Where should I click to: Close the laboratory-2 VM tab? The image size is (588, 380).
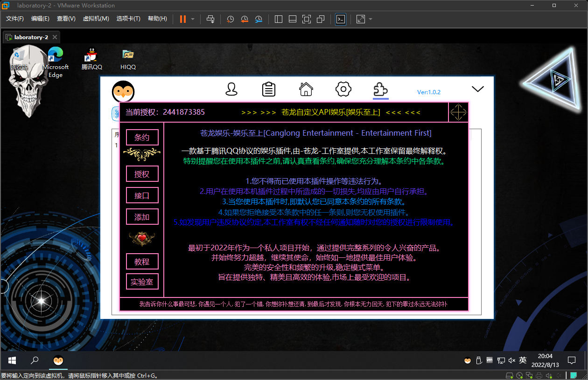(55, 37)
